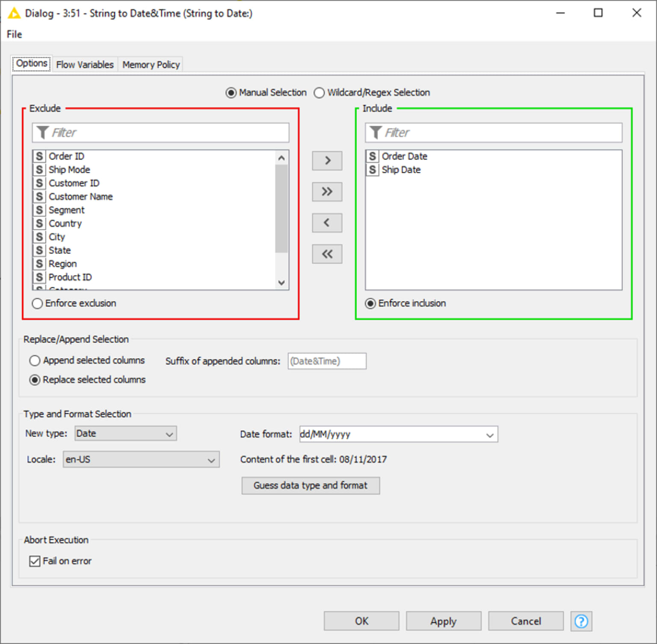Select City in the Exclude list
The image size is (657, 644).
pyautogui.click(x=154, y=237)
